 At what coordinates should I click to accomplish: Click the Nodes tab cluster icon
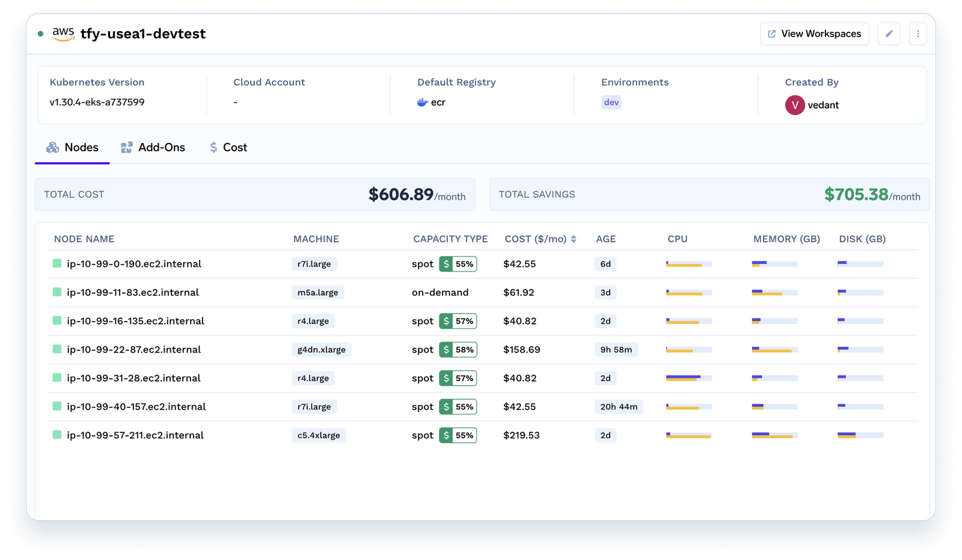(53, 147)
